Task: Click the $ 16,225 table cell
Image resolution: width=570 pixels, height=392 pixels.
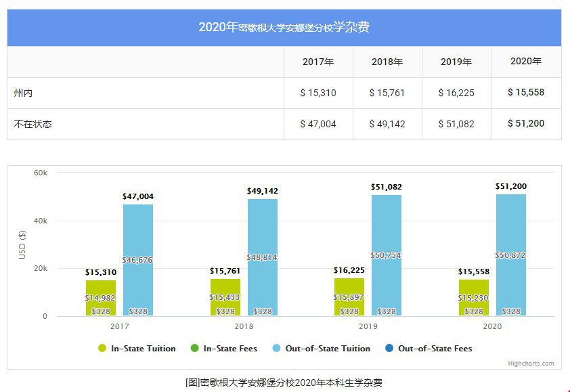Action: click(x=456, y=93)
